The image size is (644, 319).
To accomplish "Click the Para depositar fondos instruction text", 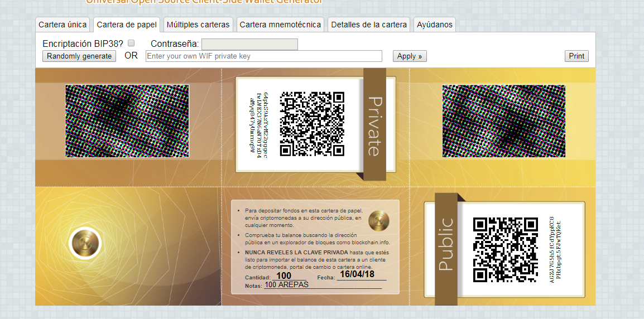I will (304, 217).
